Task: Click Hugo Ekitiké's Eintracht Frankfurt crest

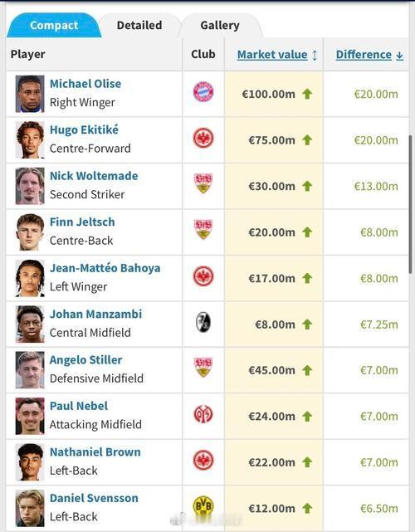Action: point(203,138)
